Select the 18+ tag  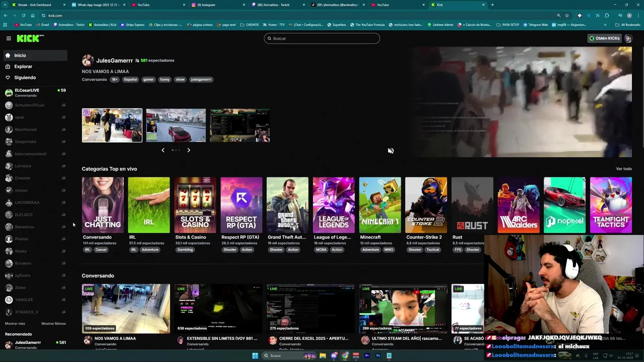click(x=115, y=79)
